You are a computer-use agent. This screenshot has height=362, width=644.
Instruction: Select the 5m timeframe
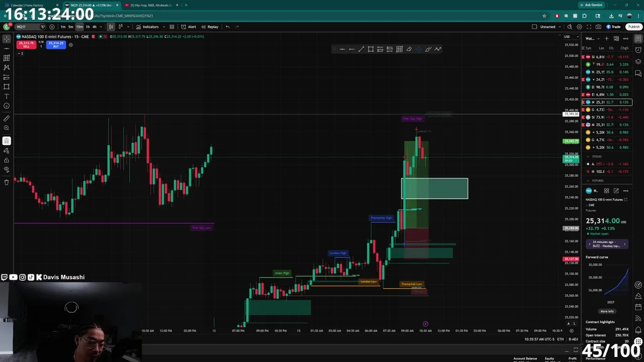pos(71,27)
